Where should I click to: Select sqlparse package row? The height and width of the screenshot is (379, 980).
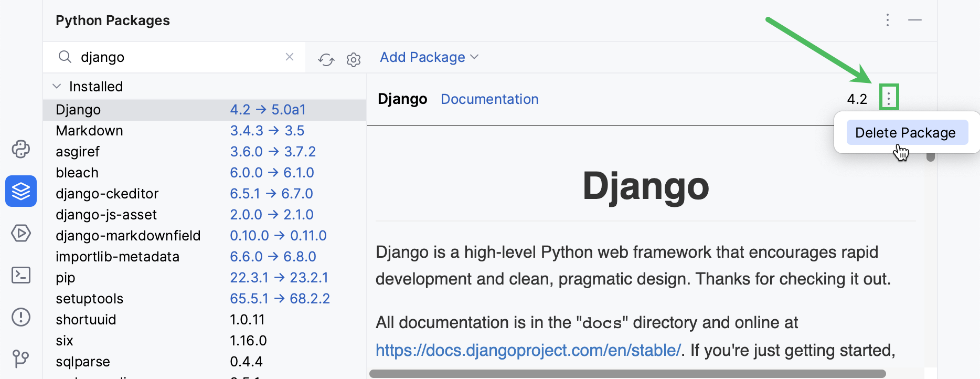point(205,362)
